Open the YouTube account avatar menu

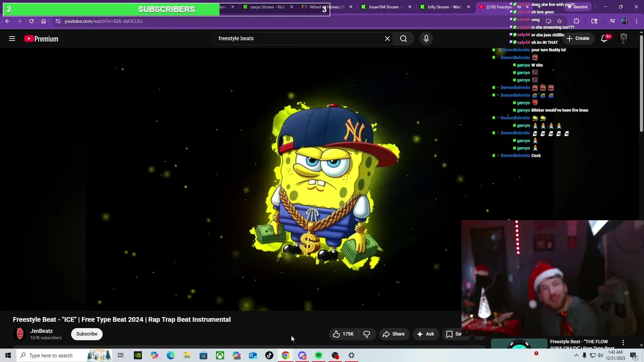click(623, 39)
